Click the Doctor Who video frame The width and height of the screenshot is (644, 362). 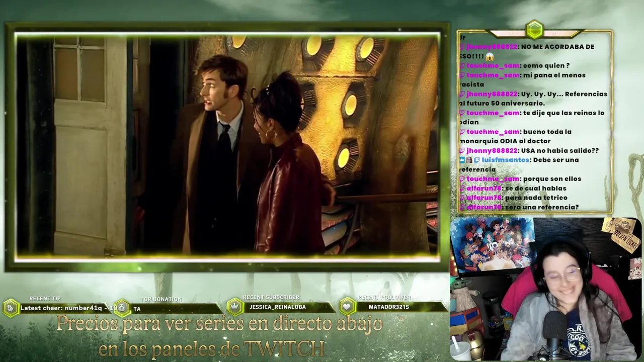pos(227,147)
